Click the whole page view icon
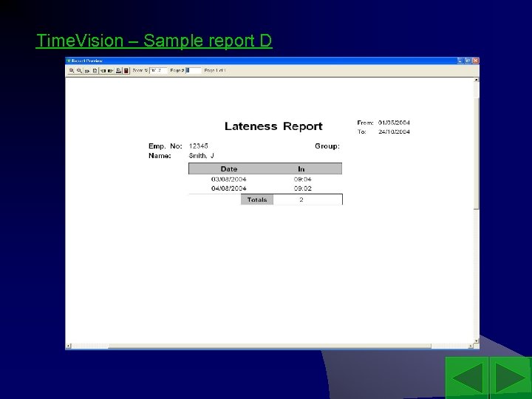 tap(95, 71)
